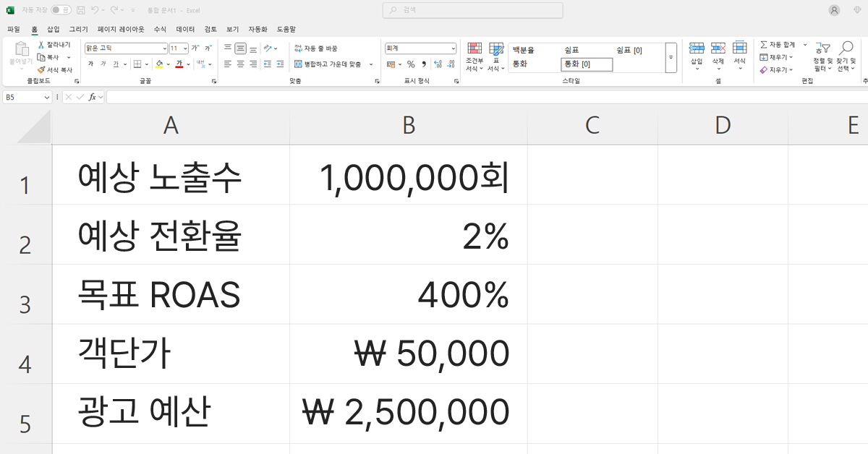Screen dimensions: 868x454
Task: Click the increase font size icon
Action: point(195,48)
